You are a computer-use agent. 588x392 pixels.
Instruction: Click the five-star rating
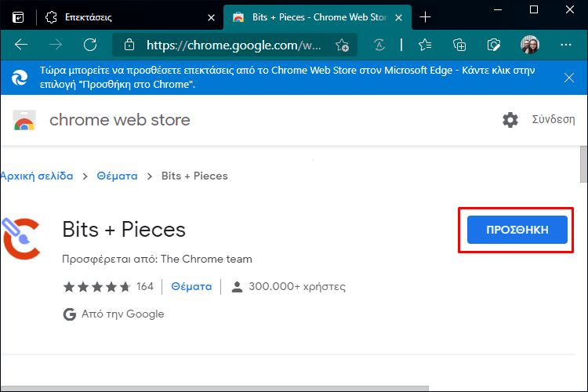[x=96, y=287]
